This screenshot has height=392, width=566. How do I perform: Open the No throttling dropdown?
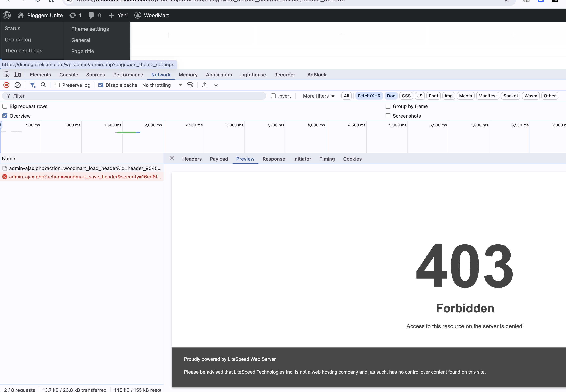[x=162, y=85]
